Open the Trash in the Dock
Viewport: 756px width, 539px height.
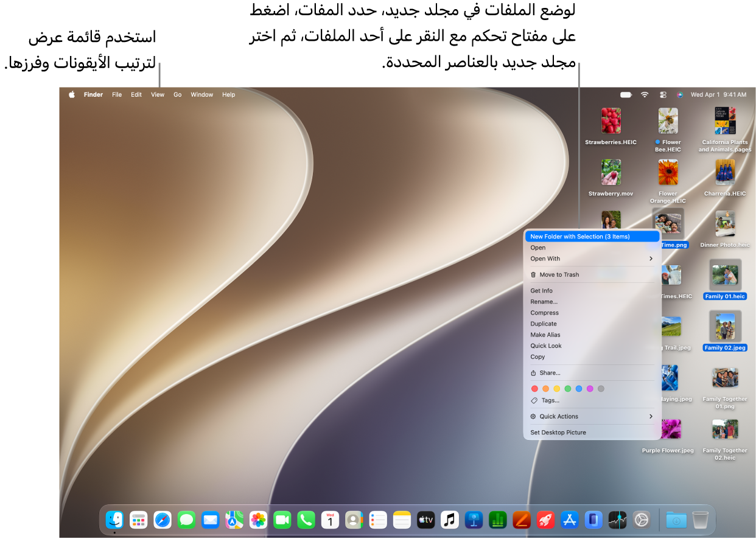(x=700, y=520)
